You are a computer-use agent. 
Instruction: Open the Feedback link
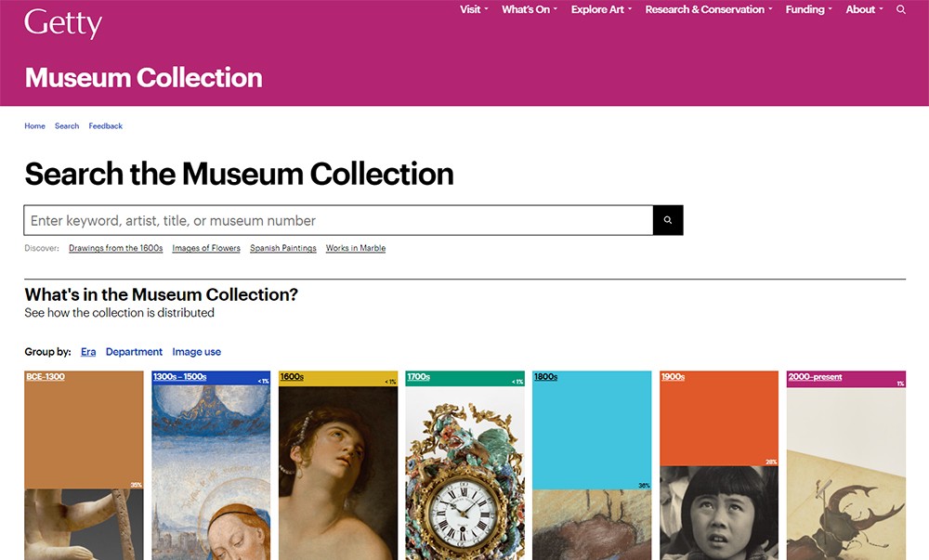point(106,126)
